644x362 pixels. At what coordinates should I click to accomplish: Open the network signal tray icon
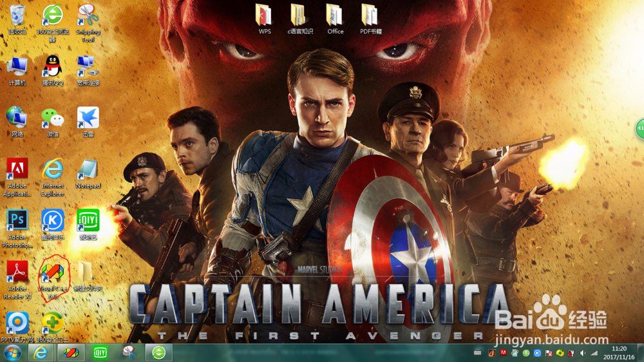(x=594, y=353)
